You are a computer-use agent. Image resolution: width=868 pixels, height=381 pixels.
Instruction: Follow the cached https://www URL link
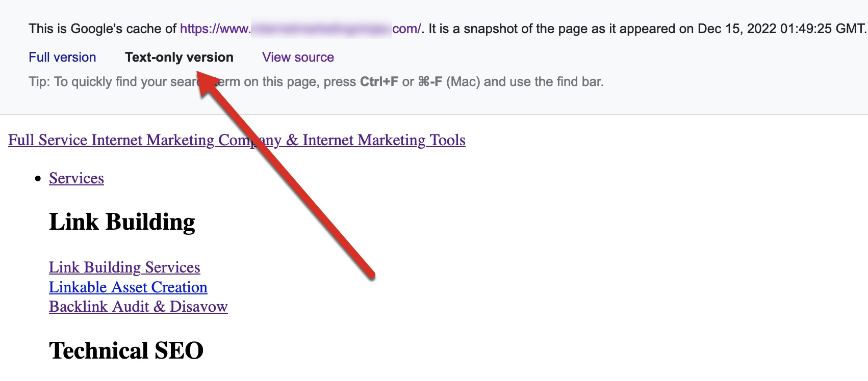pyautogui.click(x=301, y=29)
